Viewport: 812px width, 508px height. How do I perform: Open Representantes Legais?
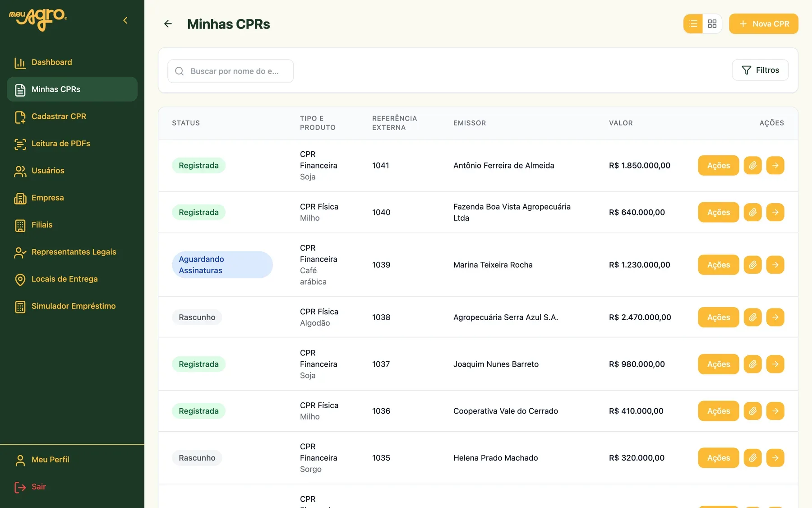[x=72, y=252]
